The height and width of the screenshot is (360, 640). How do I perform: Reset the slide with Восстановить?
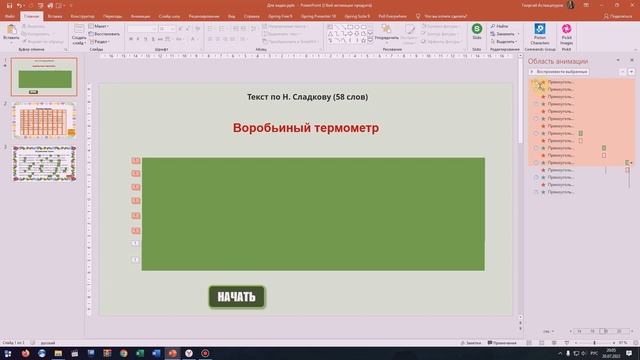click(x=104, y=34)
